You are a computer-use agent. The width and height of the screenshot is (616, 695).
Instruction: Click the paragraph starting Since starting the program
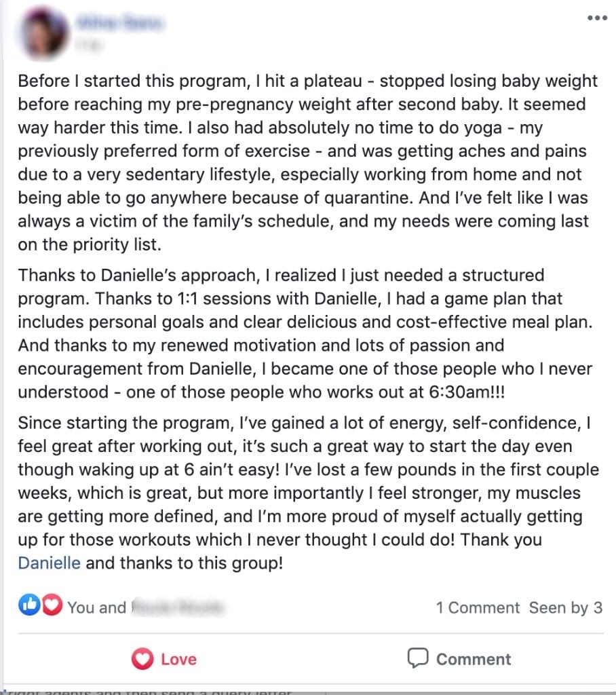click(309, 493)
